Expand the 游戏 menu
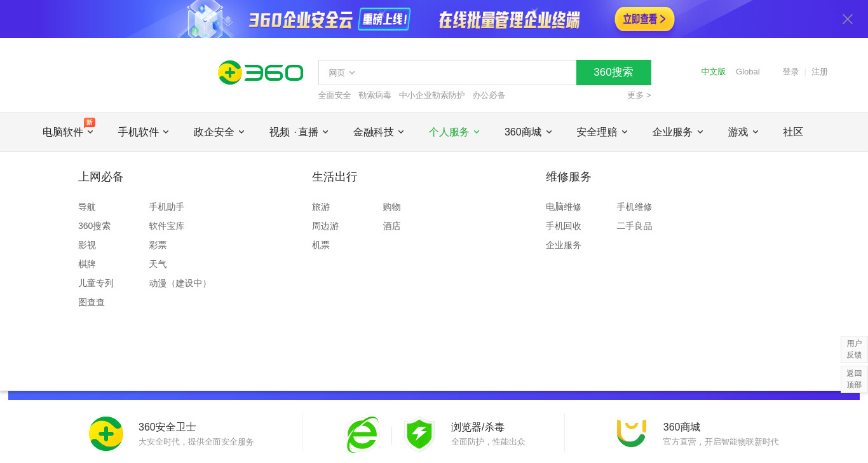The width and height of the screenshot is (868, 463). tap(743, 132)
